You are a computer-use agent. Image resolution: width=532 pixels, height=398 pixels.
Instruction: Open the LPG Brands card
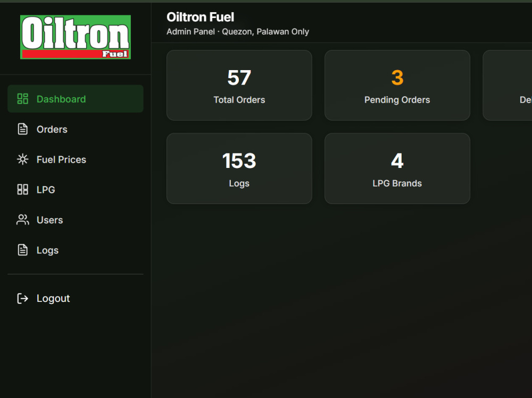397,168
